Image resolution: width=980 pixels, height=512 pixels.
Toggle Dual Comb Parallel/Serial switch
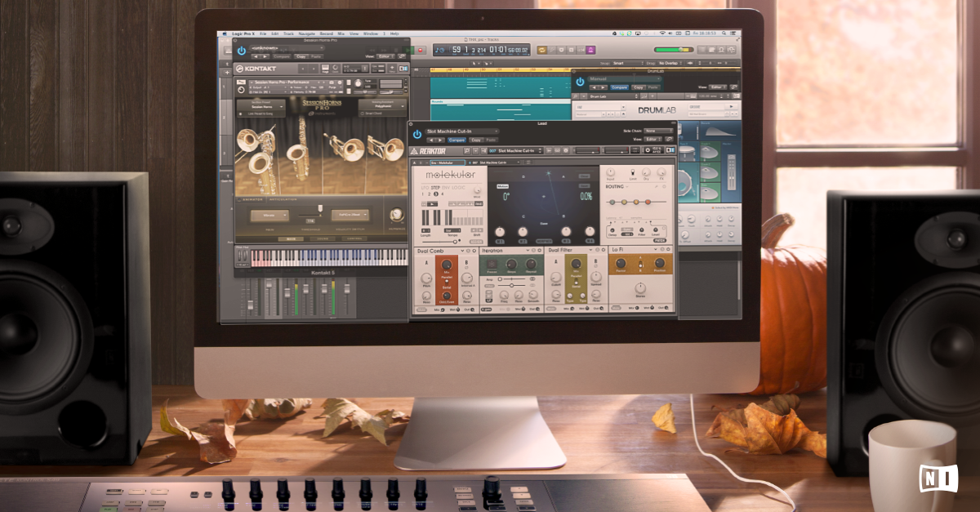(x=447, y=282)
